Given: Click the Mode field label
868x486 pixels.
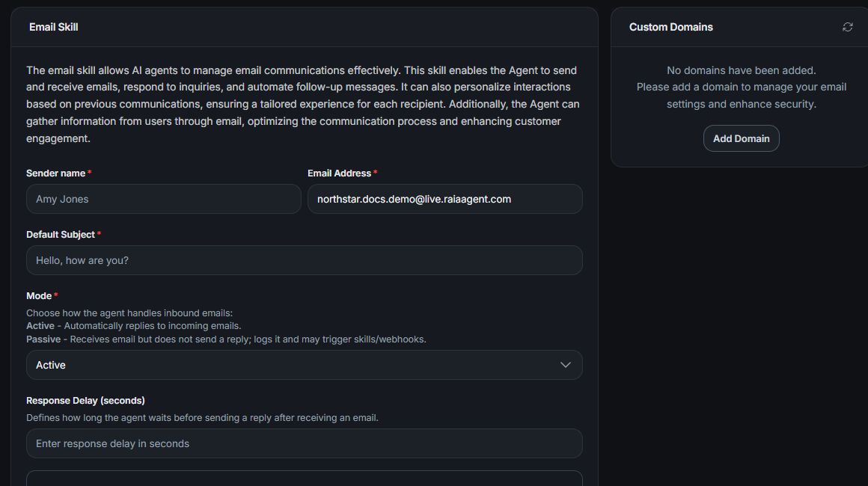Looking at the screenshot, I should tap(39, 296).
